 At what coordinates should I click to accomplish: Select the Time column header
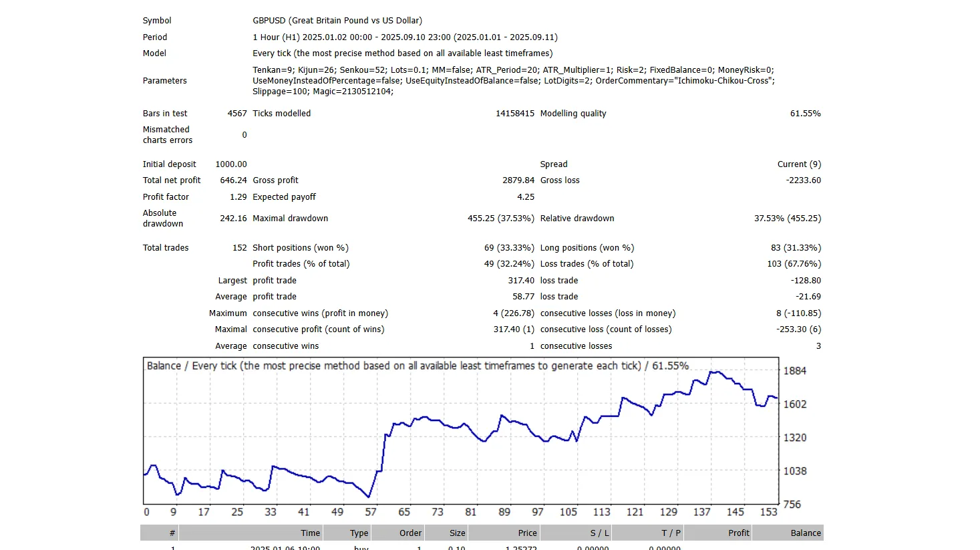click(x=311, y=533)
